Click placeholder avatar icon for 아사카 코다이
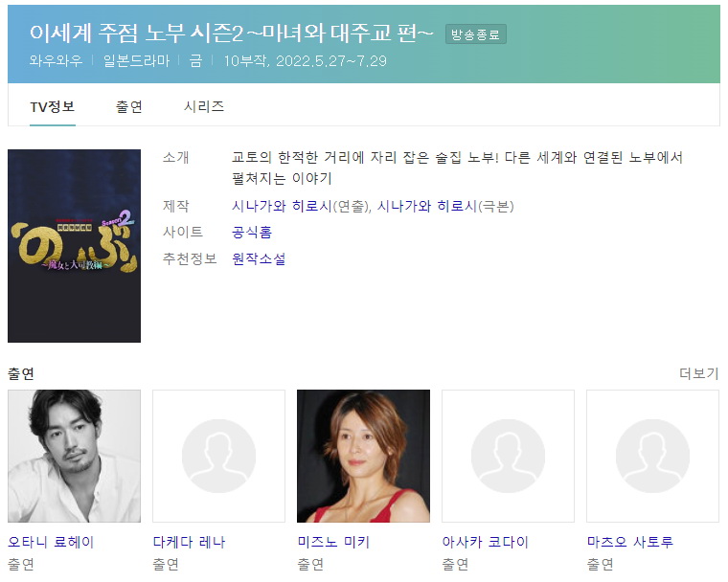This screenshot has width=728, height=582. pyautogui.click(x=508, y=456)
